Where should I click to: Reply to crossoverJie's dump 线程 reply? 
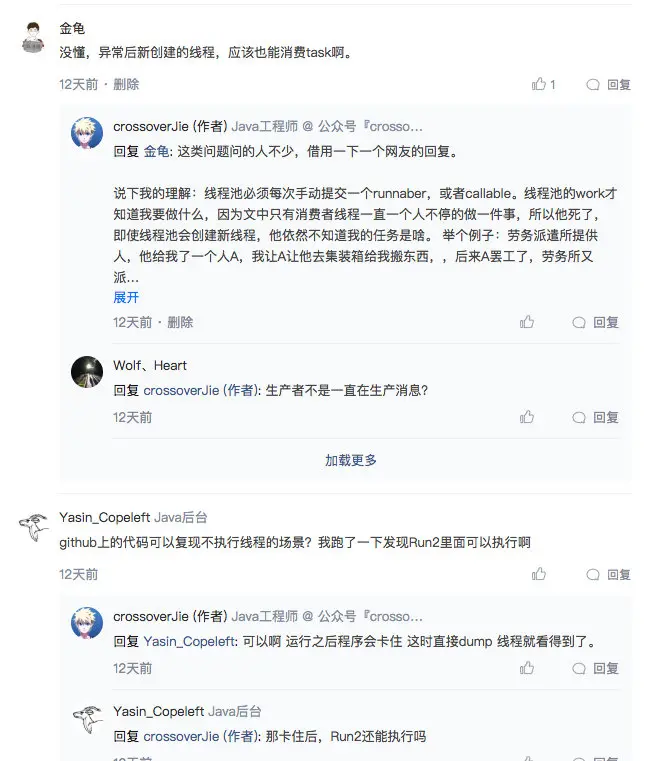pos(596,668)
